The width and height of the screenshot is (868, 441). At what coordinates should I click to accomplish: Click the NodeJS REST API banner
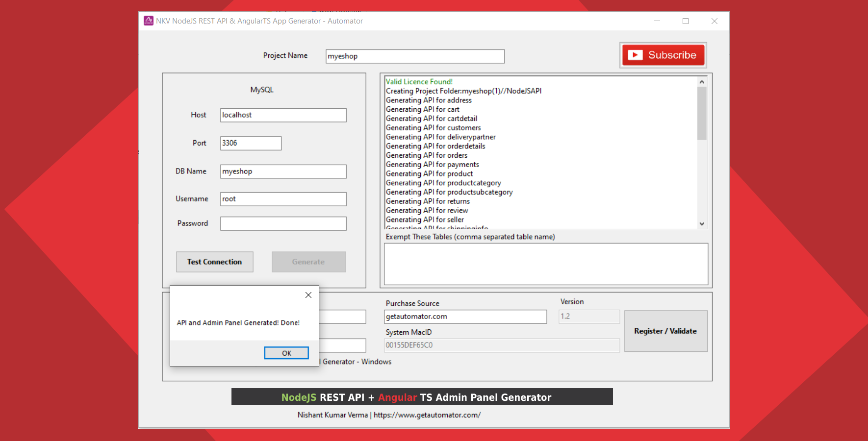pyautogui.click(x=422, y=397)
